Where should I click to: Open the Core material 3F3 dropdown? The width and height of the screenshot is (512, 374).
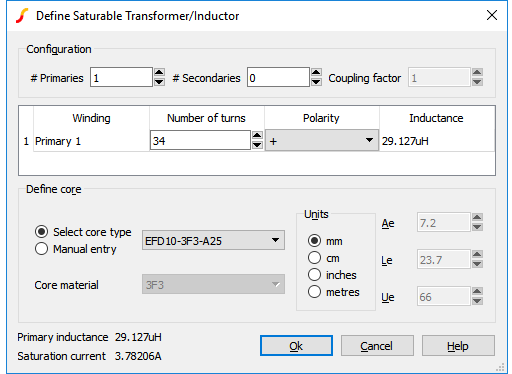213,284
